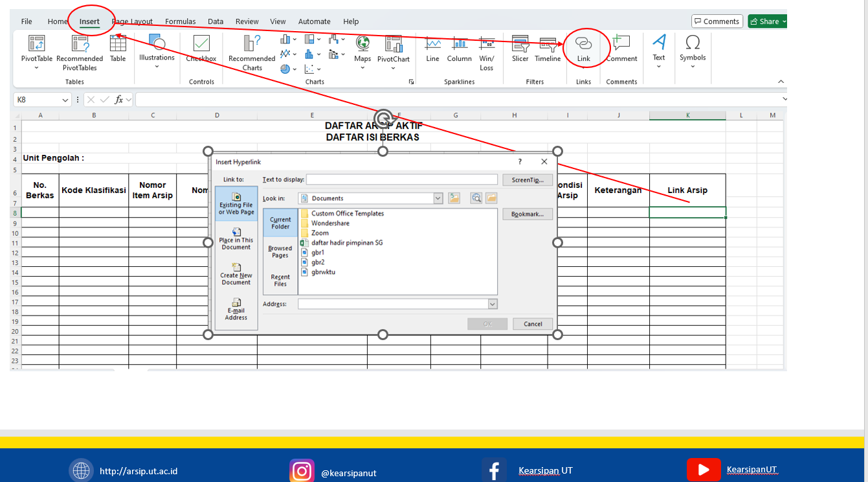
Task: Open Recommended Charts
Action: click(x=252, y=44)
